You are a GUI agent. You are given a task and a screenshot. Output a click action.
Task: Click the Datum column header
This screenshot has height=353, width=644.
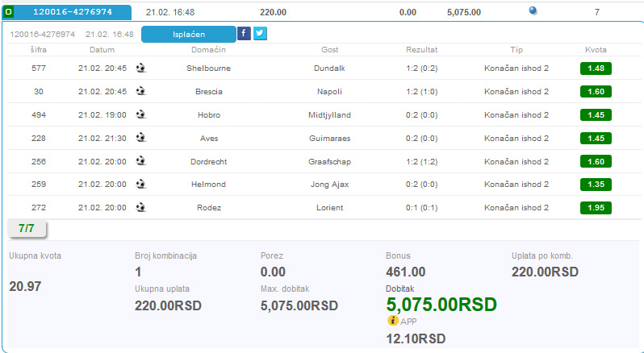pyautogui.click(x=102, y=50)
